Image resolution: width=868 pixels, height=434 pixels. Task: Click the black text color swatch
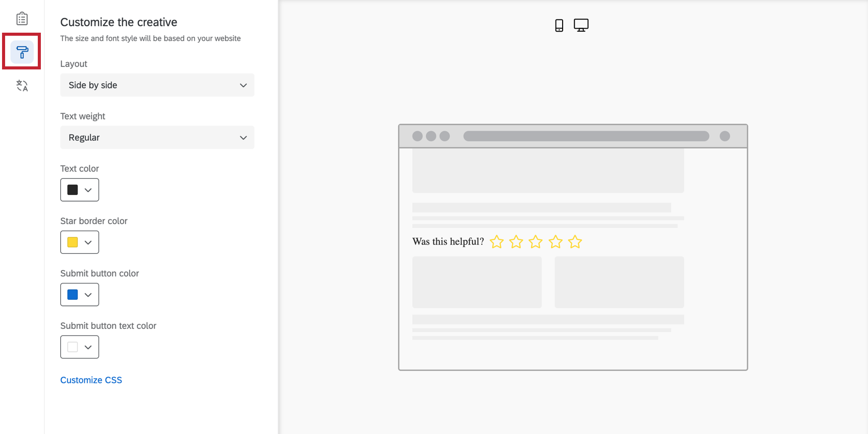click(x=73, y=190)
